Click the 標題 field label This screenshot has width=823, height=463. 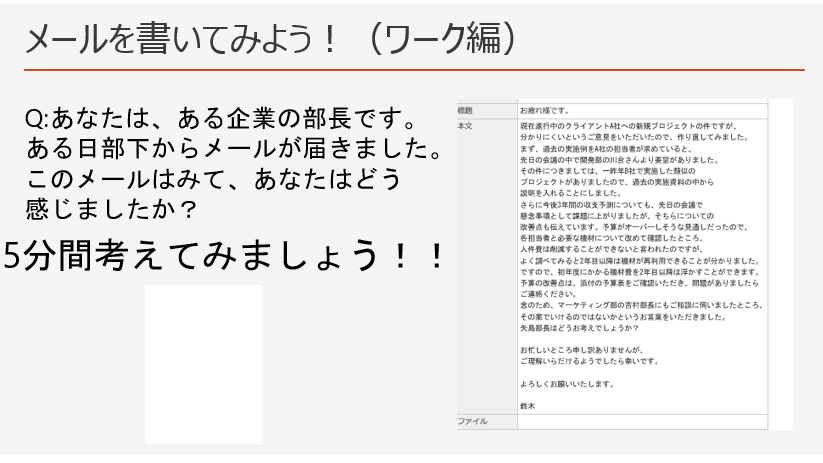click(466, 110)
